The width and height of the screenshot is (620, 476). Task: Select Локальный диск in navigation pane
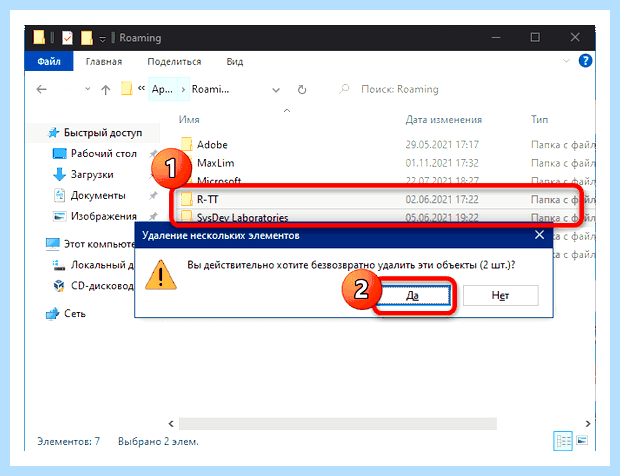pos(102,265)
